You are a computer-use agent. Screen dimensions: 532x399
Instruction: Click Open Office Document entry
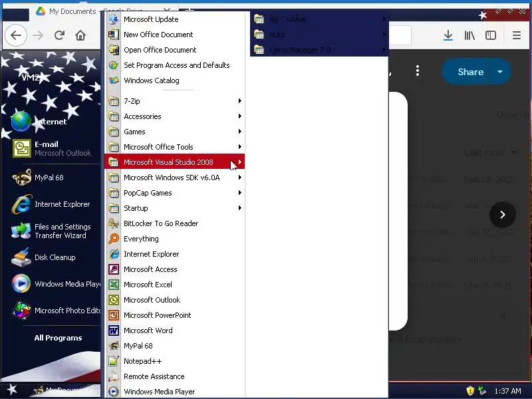[174, 50]
